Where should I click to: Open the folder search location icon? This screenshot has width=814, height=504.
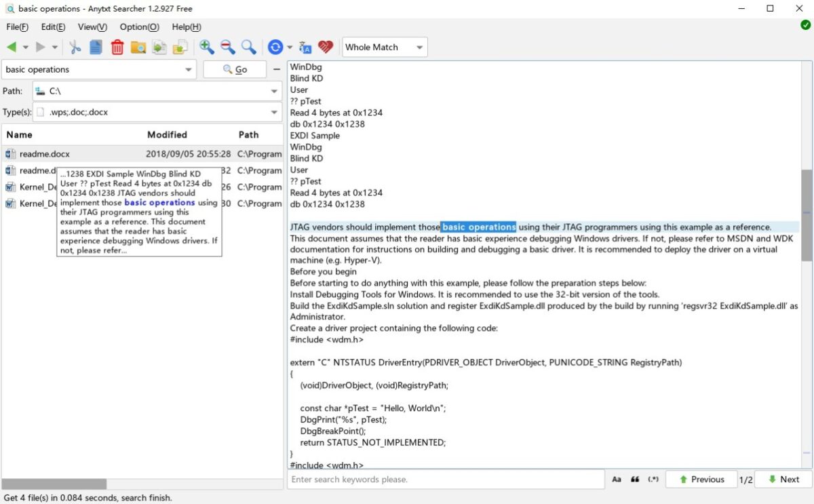138,47
